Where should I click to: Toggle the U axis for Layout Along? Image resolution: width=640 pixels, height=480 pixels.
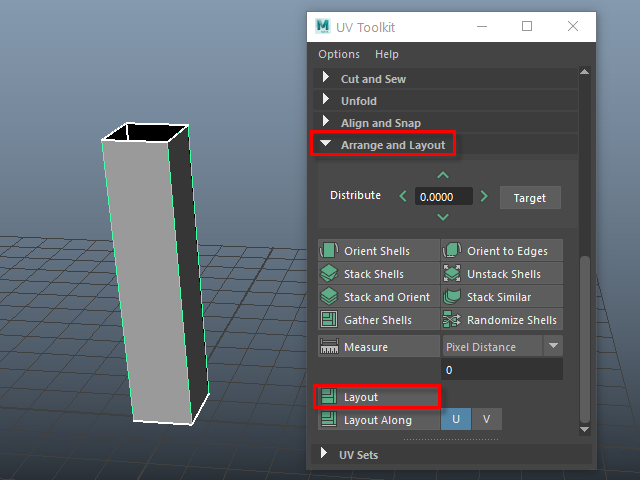pyautogui.click(x=456, y=420)
